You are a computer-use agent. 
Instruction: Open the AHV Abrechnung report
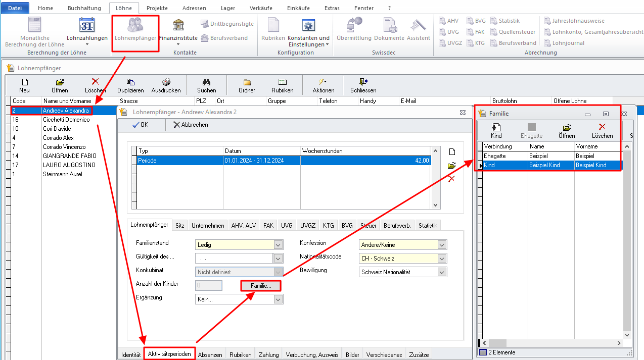tap(448, 21)
